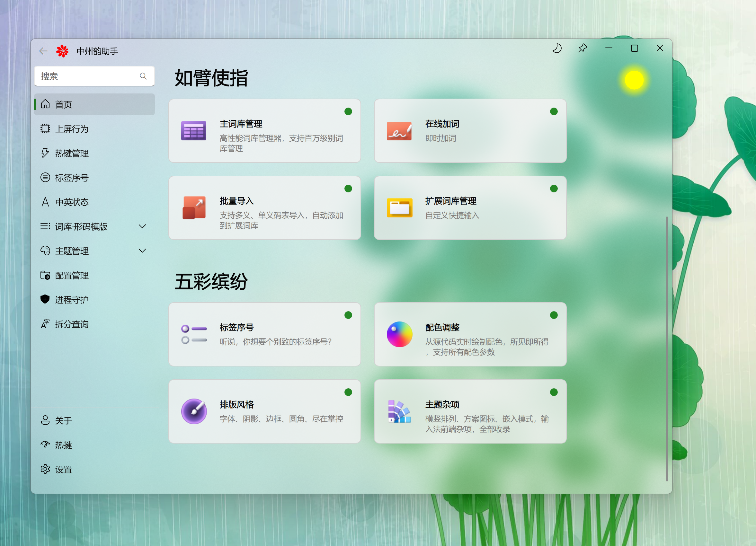Viewport: 756px width, 546px height.
Task: Click green status dot on 标签序号 card
Action: (348, 315)
